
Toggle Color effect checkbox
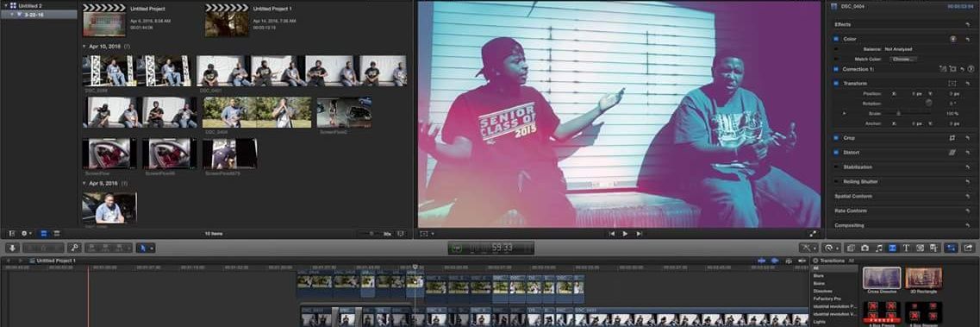click(836, 39)
